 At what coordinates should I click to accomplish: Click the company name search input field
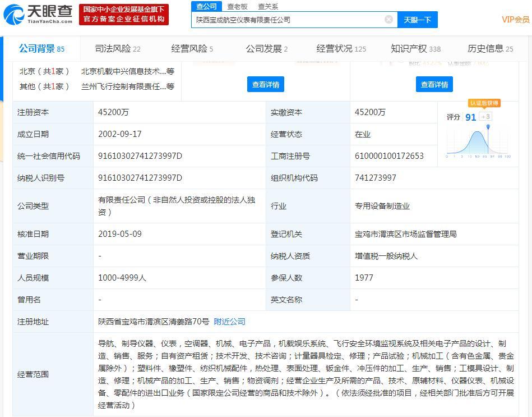tap(286, 20)
